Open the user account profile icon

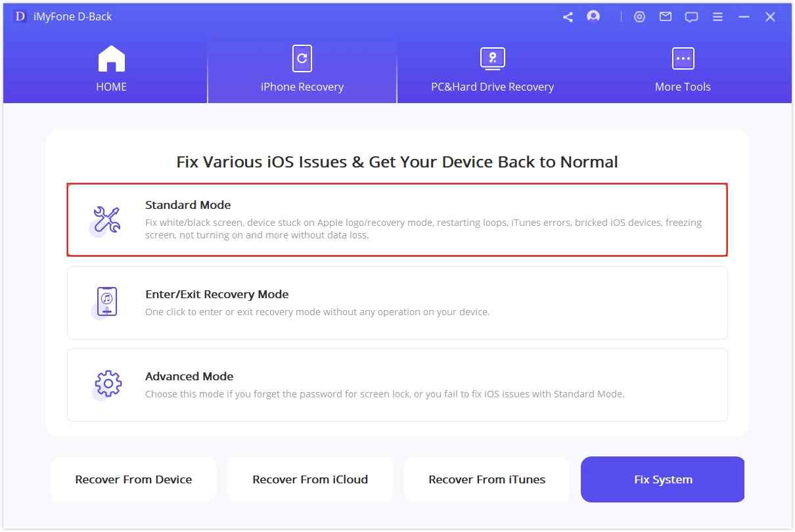[593, 17]
